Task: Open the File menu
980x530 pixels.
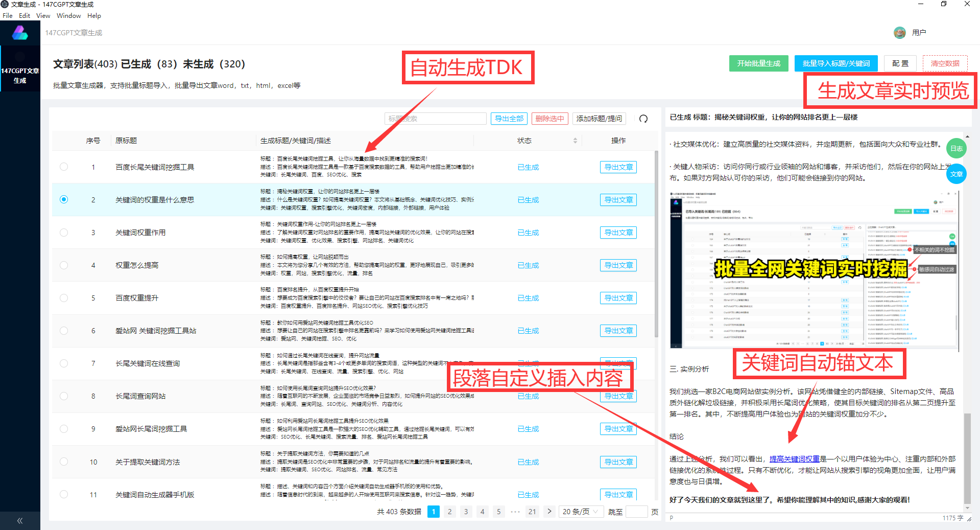Action: [x=8, y=16]
